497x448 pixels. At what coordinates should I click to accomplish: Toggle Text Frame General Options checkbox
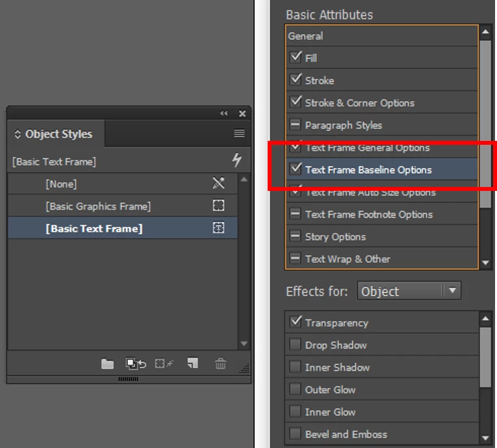[x=296, y=147]
